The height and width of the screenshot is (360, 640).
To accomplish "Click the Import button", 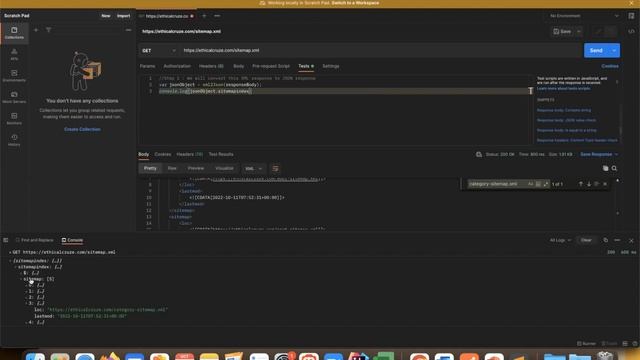I will click(123, 16).
